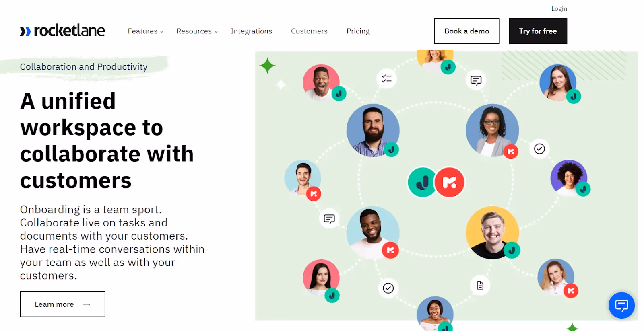Image resolution: width=644 pixels, height=331 pixels.
Task: Click the checkmark icon on right side
Action: (539, 149)
